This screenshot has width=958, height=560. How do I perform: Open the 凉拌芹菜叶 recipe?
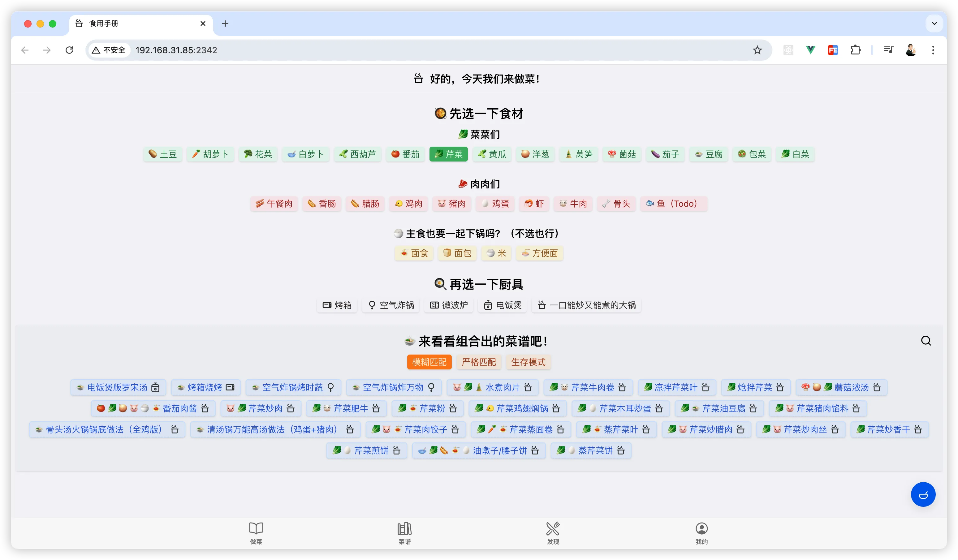pos(677,387)
